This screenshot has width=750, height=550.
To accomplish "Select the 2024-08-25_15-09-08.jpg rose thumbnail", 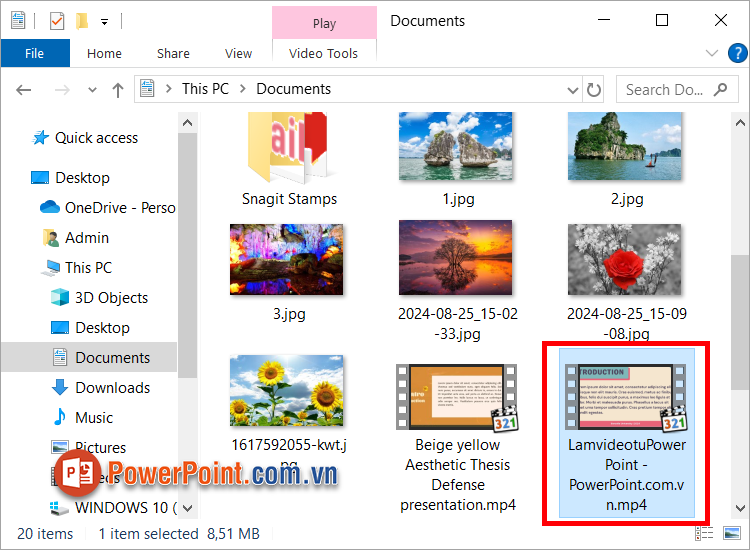I will pyautogui.click(x=625, y=259).
